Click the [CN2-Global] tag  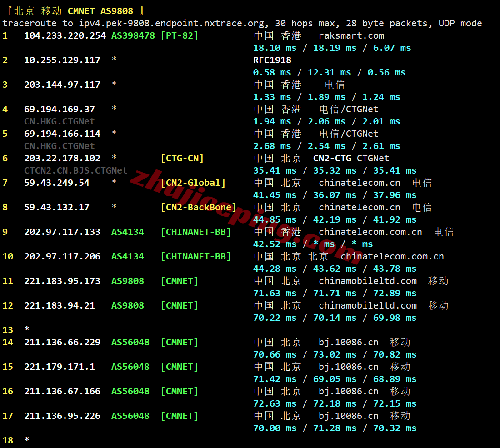point(193,183)
